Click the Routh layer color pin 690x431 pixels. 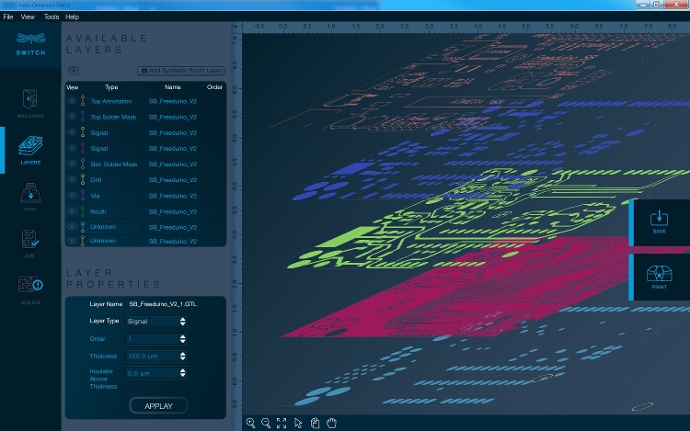[x=83, y=211]
